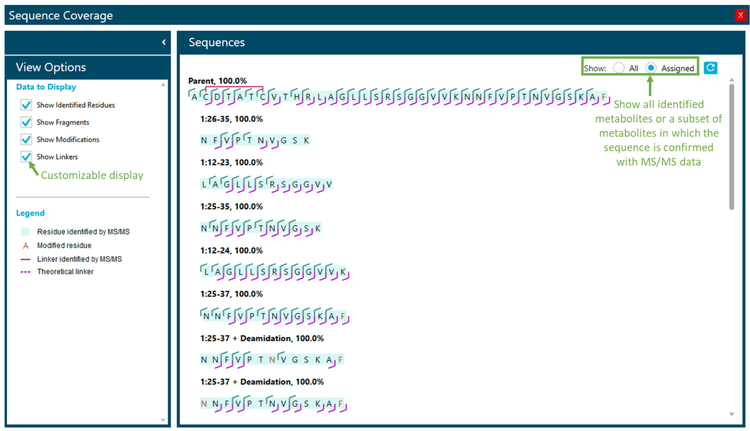This screenshot has height=431, width=750.
Task: Uncheck the Show Fragments checkbox
Action: pos(26,122)
